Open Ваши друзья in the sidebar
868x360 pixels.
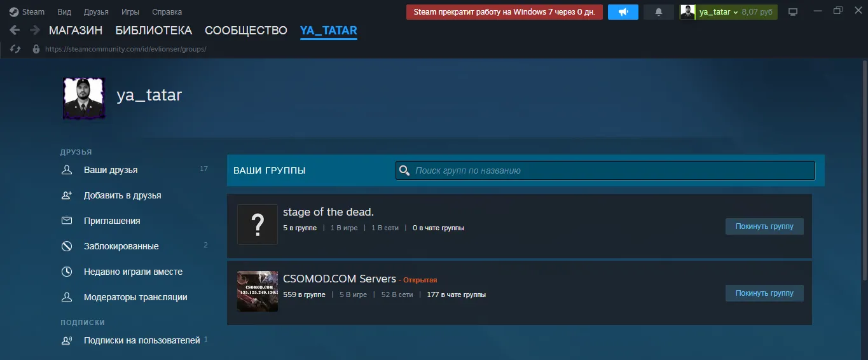[111, 170]
